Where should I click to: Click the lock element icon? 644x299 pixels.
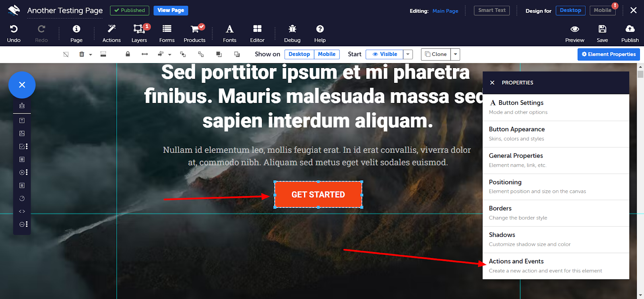[x=128, y=54]
